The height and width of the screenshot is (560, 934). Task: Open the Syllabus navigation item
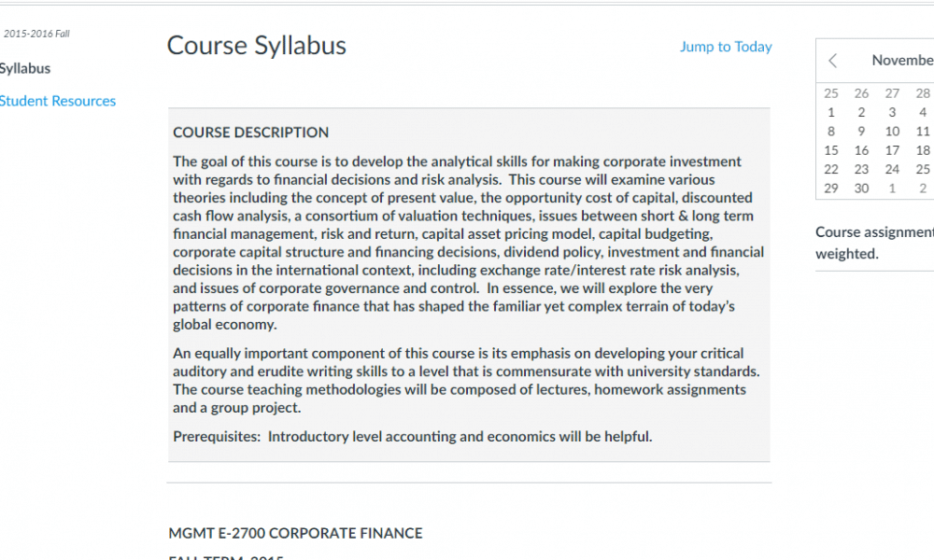pyautogui.click(x=25, y=68)
